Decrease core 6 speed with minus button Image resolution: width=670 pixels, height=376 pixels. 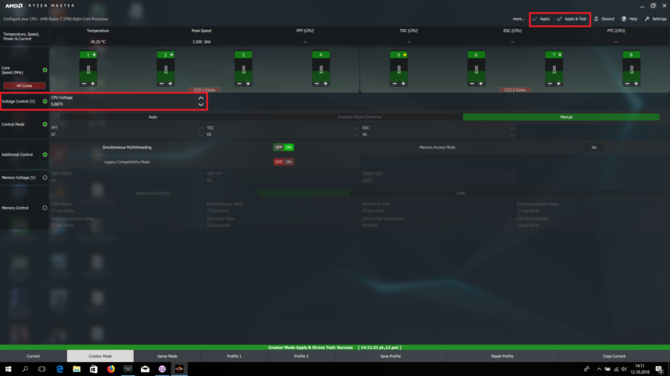[472, 84]
